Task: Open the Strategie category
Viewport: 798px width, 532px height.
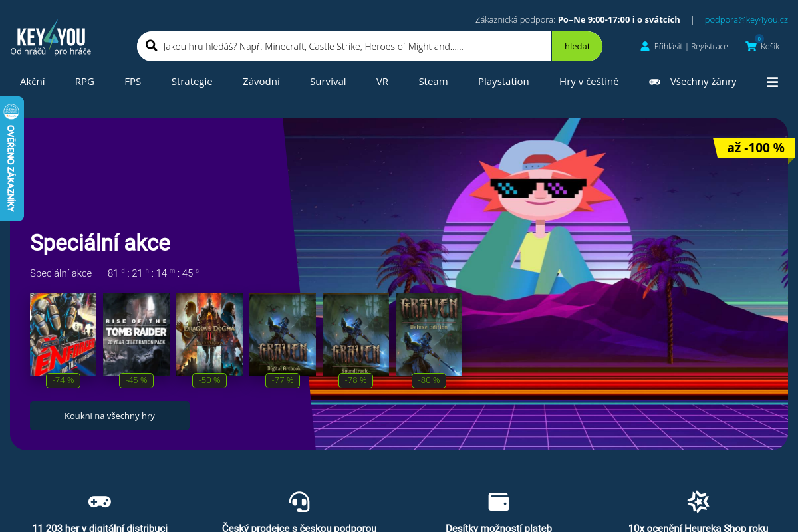Action: click(192, 82)
